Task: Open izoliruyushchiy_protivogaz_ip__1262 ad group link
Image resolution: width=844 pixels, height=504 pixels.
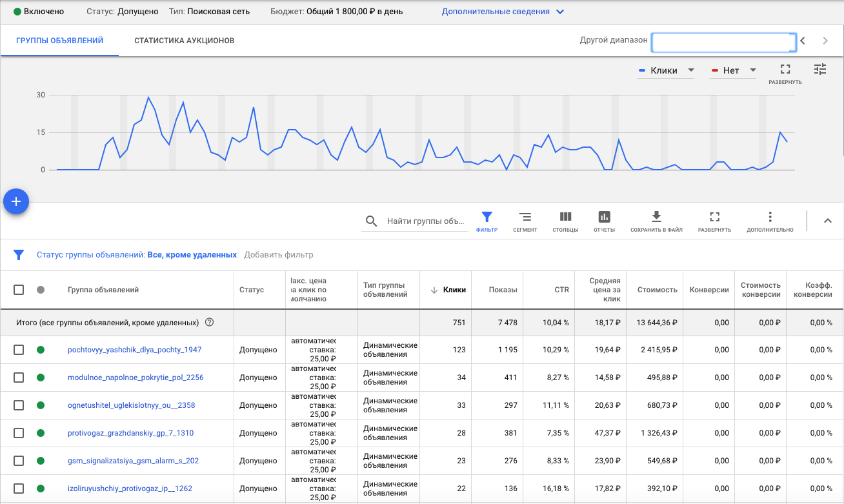Action: pyautogui.click(x=130, y=489)
